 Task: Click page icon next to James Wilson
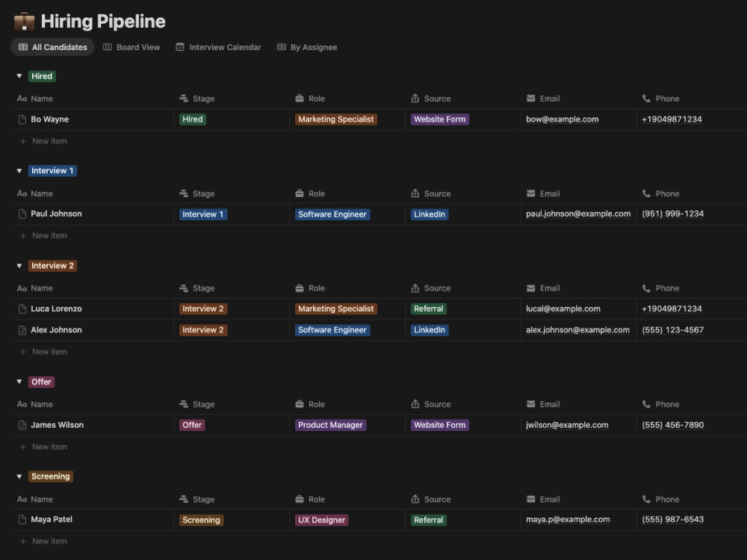point(22,426)
